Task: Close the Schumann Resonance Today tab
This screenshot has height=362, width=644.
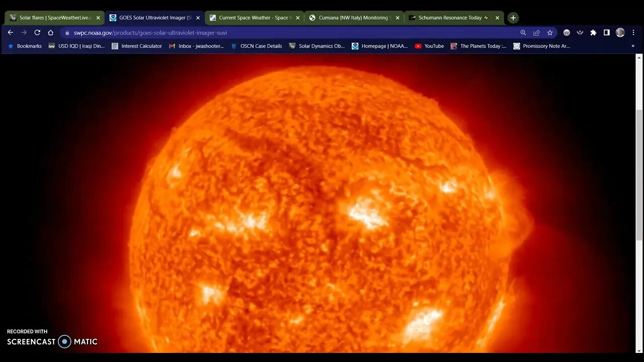Action: (x=497, y=18)
